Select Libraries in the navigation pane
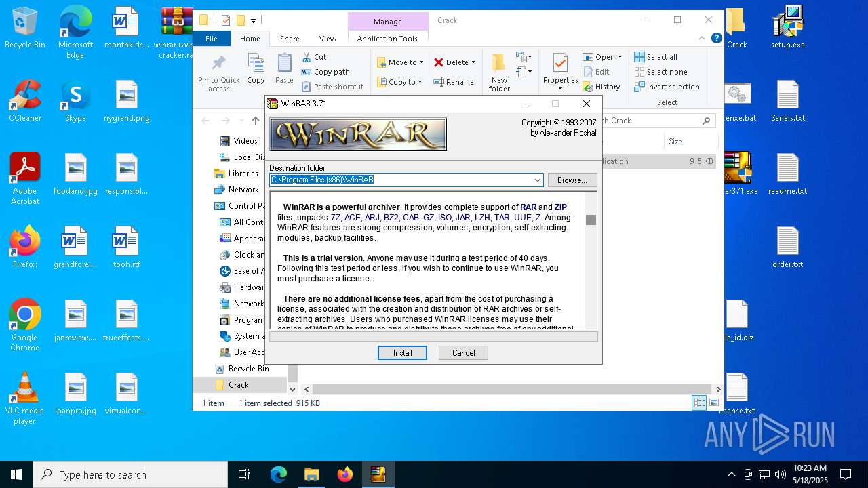Screen dimensions: 868x488 243,174
